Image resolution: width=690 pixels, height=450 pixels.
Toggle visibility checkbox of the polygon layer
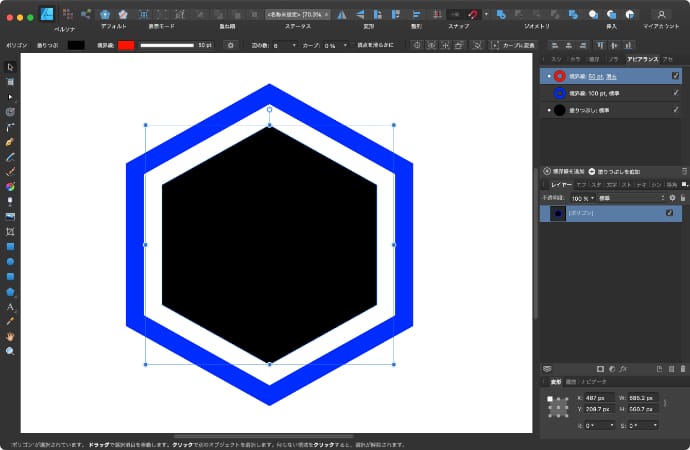coord(670,213)
